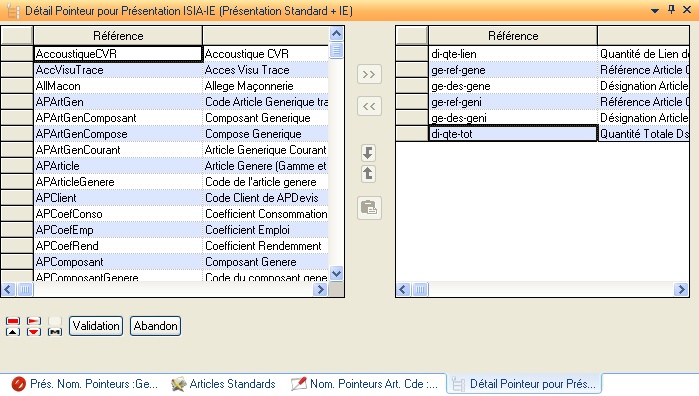Click the black up-triangle icon
Image resolution: width=699 pixels, height=396 pixels.
pyautogui.click(x=13, y=331)
